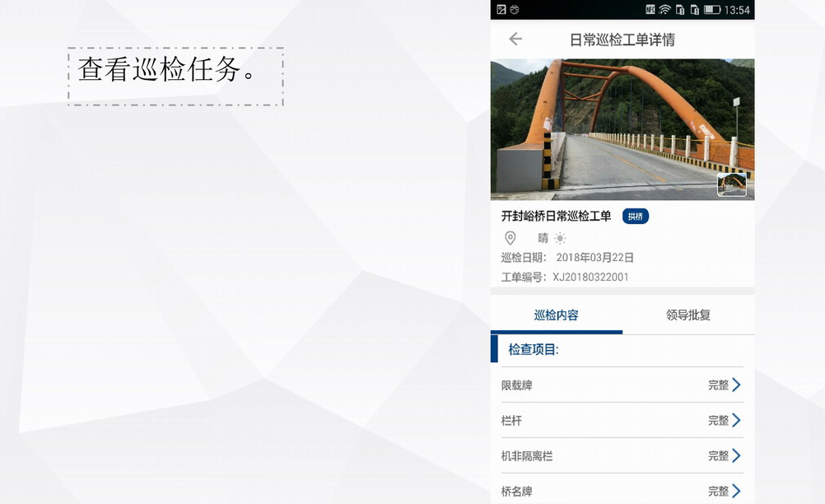
Task: Click work order number XJ20180322001
Action: tap(590, 278)
